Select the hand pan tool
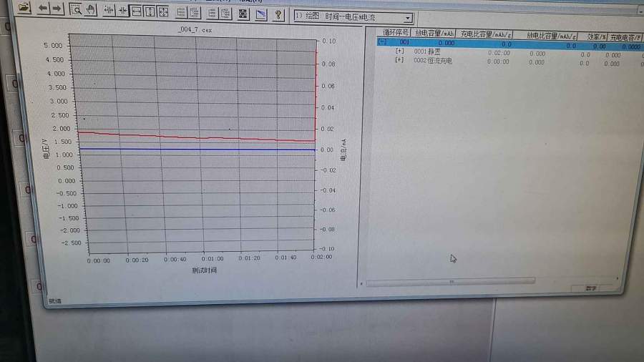The image size is (644, 362). coord(89,10)
